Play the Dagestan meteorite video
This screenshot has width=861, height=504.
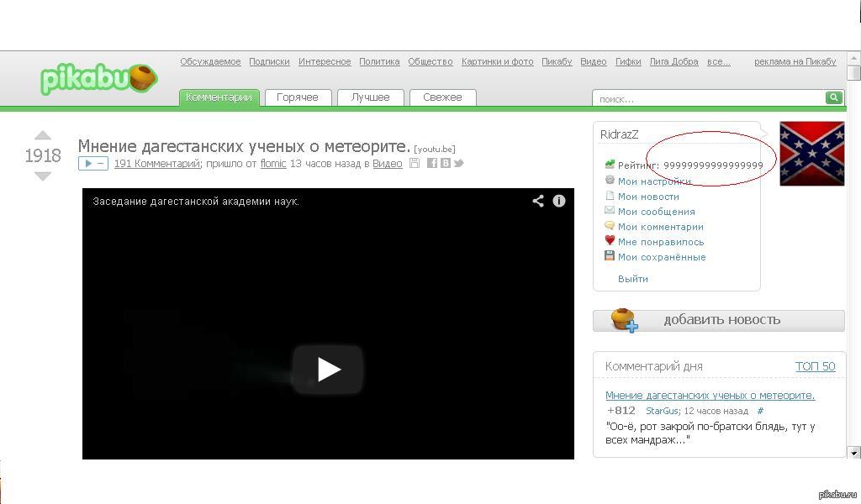(x=328, y=369)
